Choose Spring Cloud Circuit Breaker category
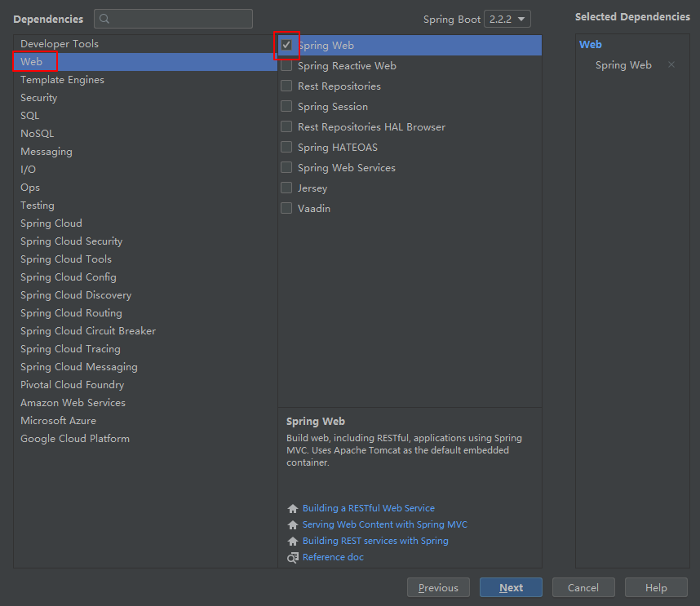 pos(145,330)
